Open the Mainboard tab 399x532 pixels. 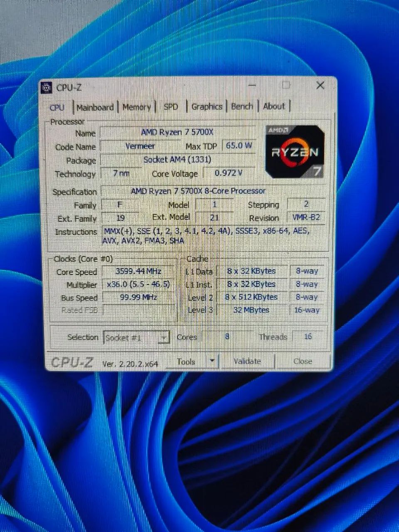pyautogui.click(x=95, y=107)
